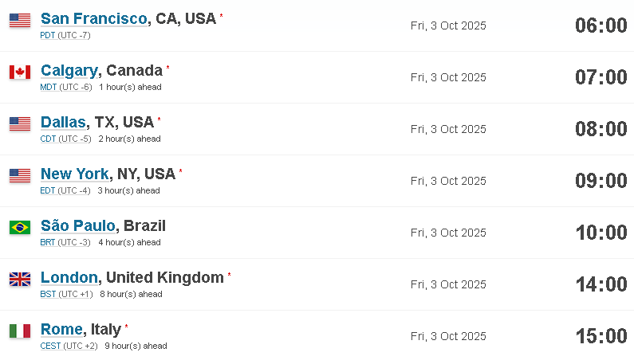
Task: Click the Brazil flag icon for São Paulo
Action: 20,228
